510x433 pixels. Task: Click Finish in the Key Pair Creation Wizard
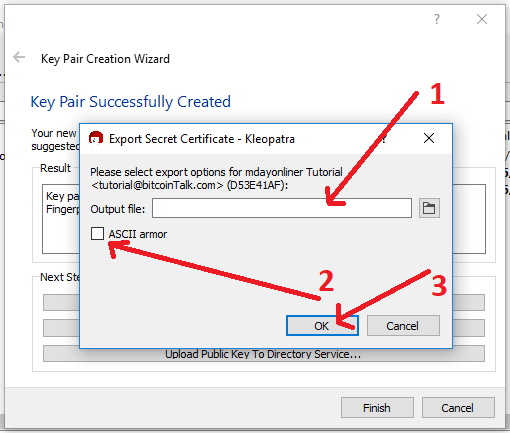(377, 408)
